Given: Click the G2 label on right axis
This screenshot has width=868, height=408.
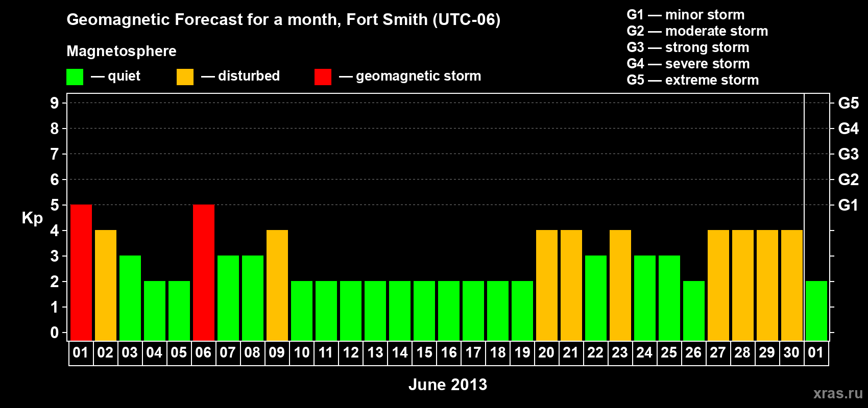Looking at the screenshot, I should pos(848,180).
